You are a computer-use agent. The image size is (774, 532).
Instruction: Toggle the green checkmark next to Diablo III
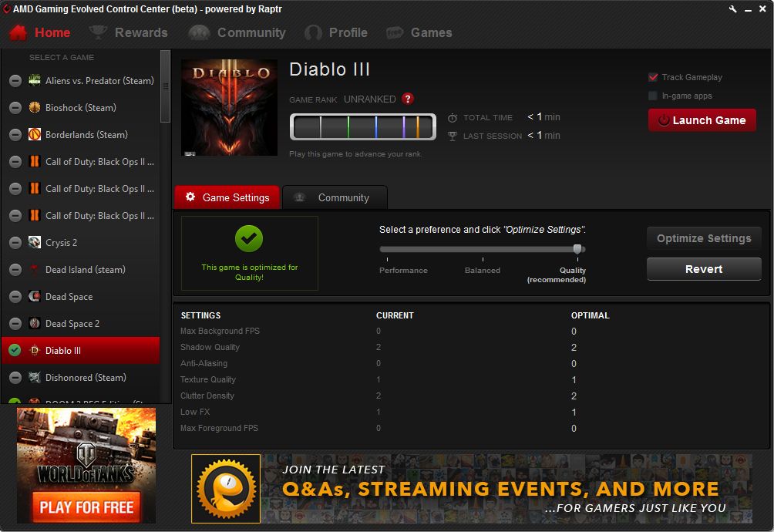click(15, 350)
